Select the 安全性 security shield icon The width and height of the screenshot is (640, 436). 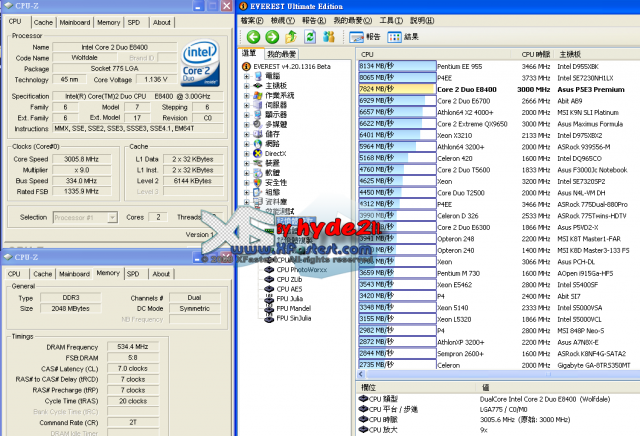(x=258, y=182)
